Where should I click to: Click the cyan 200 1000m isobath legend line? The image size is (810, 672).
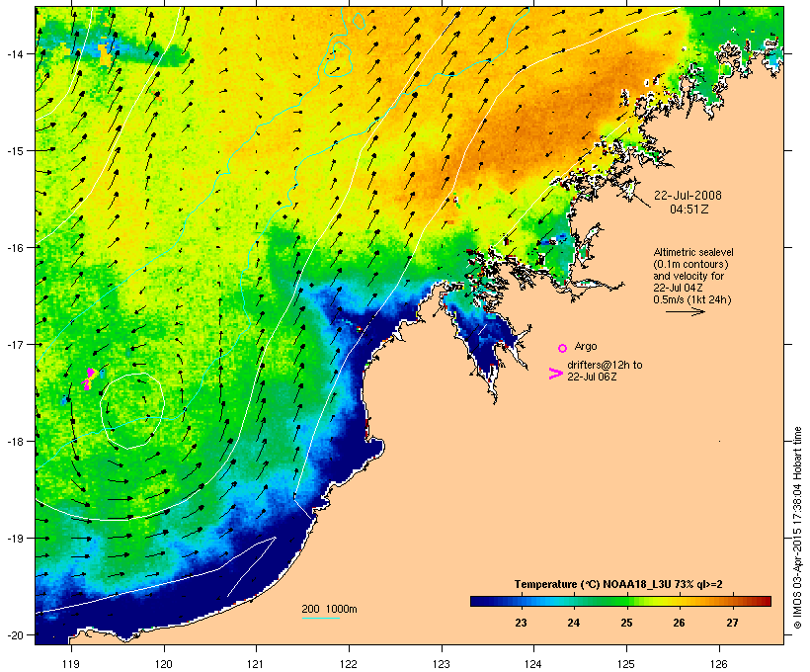[320, 618]
